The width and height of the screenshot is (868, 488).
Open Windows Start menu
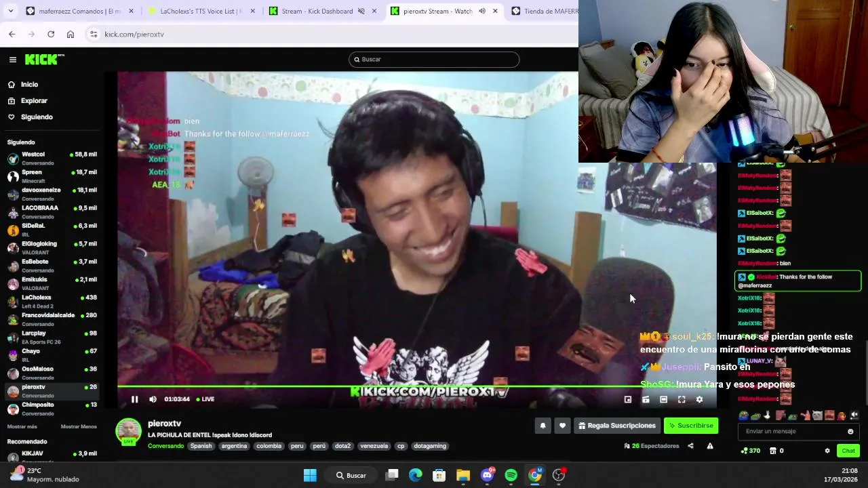310,475
